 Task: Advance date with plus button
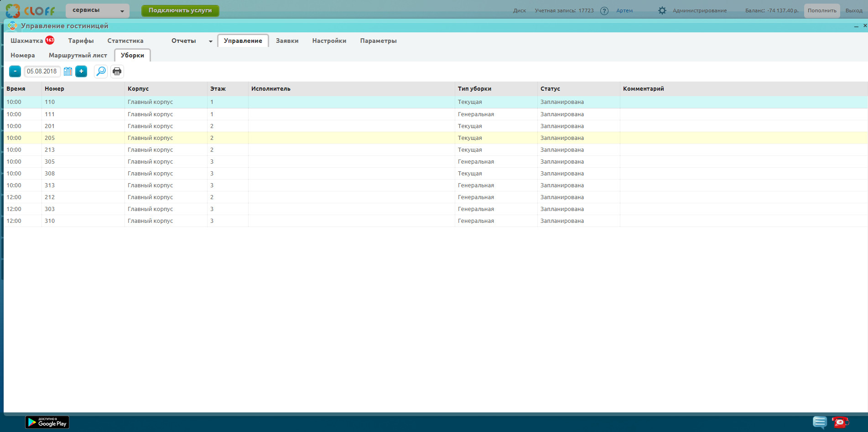pos(81,71)
